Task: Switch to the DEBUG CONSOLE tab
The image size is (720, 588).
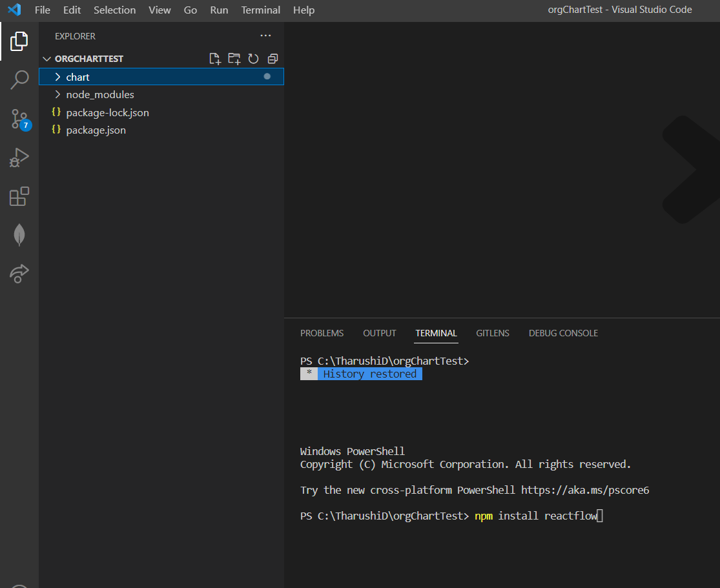Action: click(564, 333)
